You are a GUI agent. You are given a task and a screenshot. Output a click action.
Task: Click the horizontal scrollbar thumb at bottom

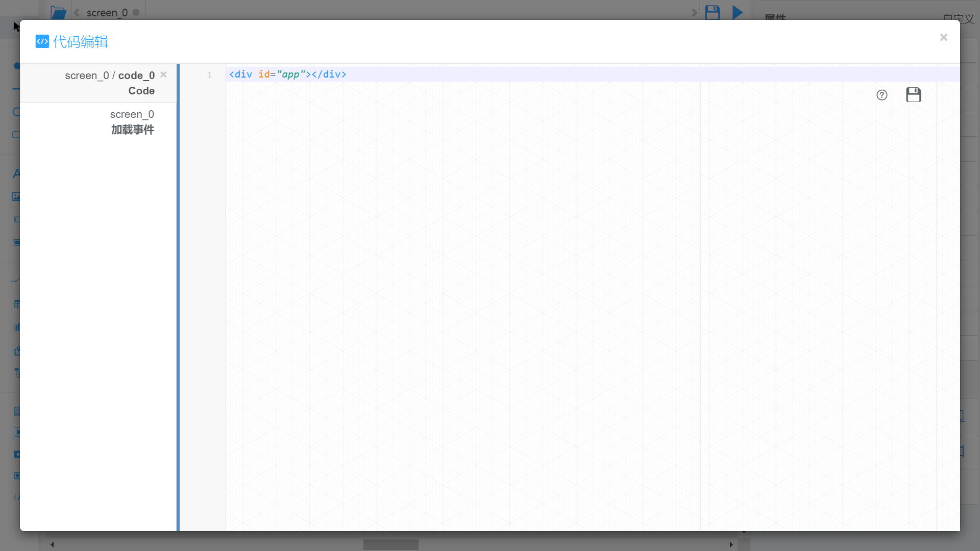390,544
